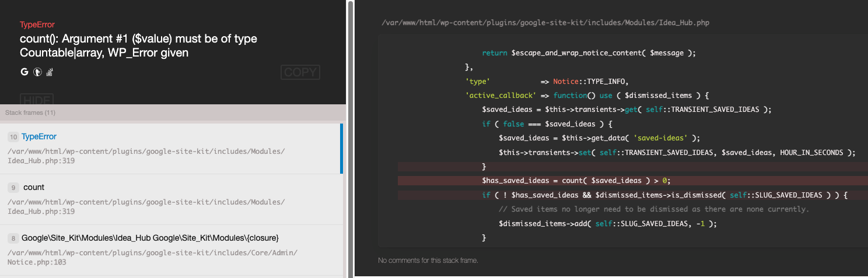This screenshot has height=278, width=868.
Task: Search the error on Stack Overflow
Action: [50, 72]
